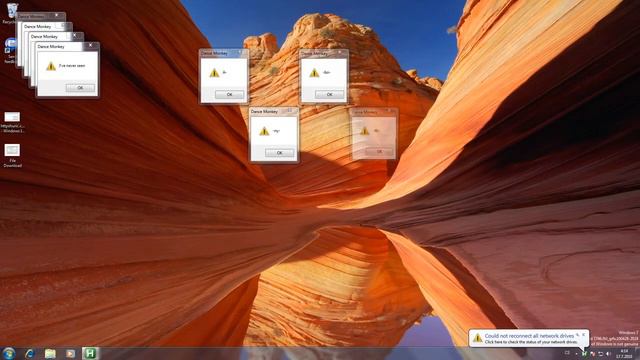The height and width of the screenshot is (360, 640).
Task: Open the Recycle Bin desktop icon
Action: click(x=12, y=12)
